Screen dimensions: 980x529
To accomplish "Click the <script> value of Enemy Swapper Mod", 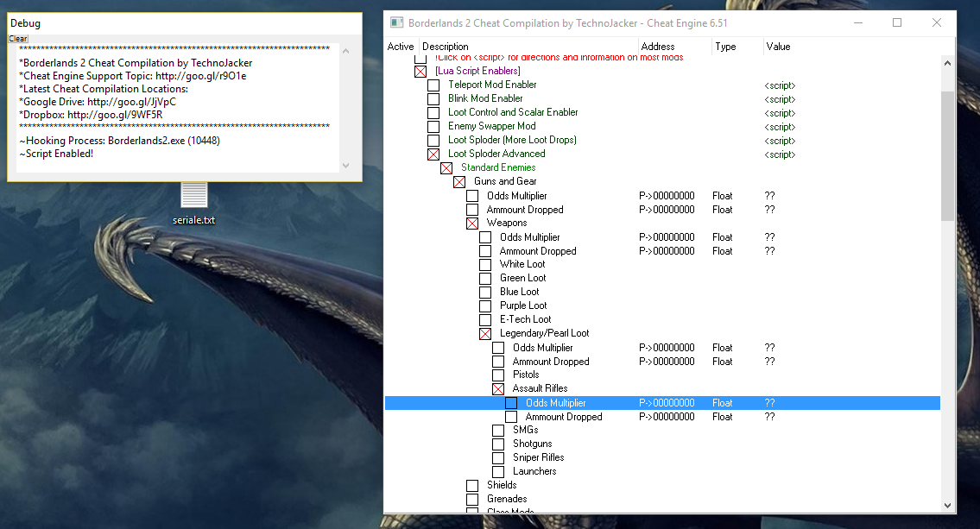I will 780,127.
